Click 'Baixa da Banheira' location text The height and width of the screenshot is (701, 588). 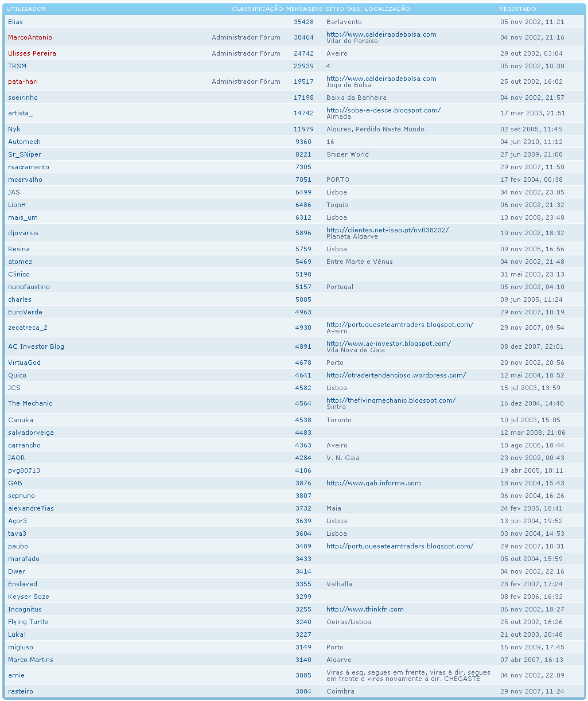pyautogui.click(x=356, y=98)
